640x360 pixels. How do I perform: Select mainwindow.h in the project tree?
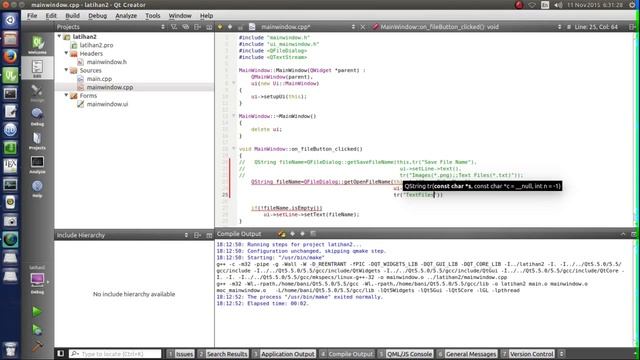pyautogui.click(x=107, y=62)
